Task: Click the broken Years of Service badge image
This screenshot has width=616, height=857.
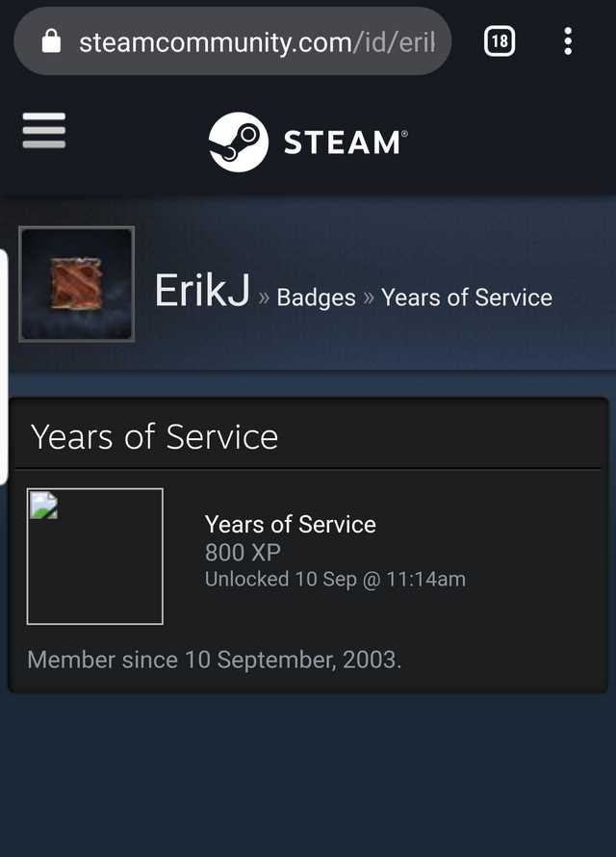Action: tap(95, 557)
